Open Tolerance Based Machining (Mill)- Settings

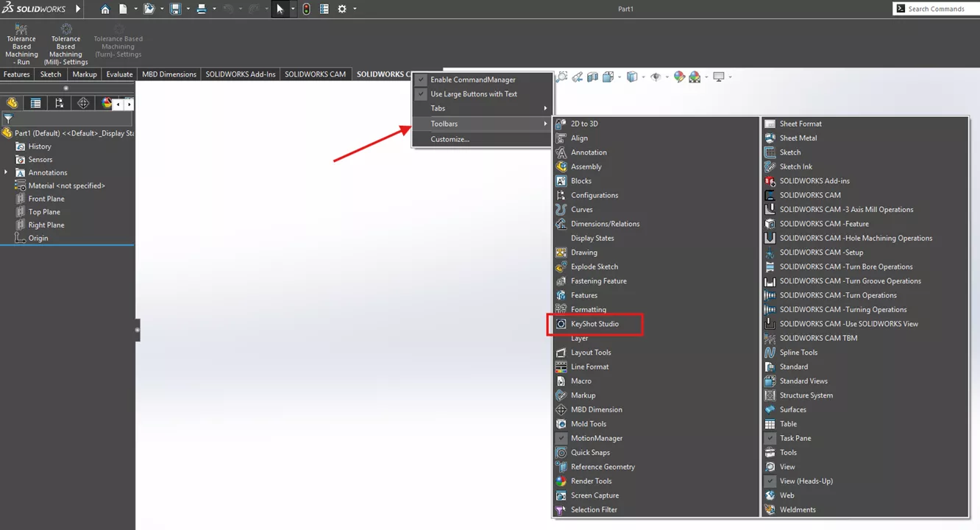click(x=65, y=45)
